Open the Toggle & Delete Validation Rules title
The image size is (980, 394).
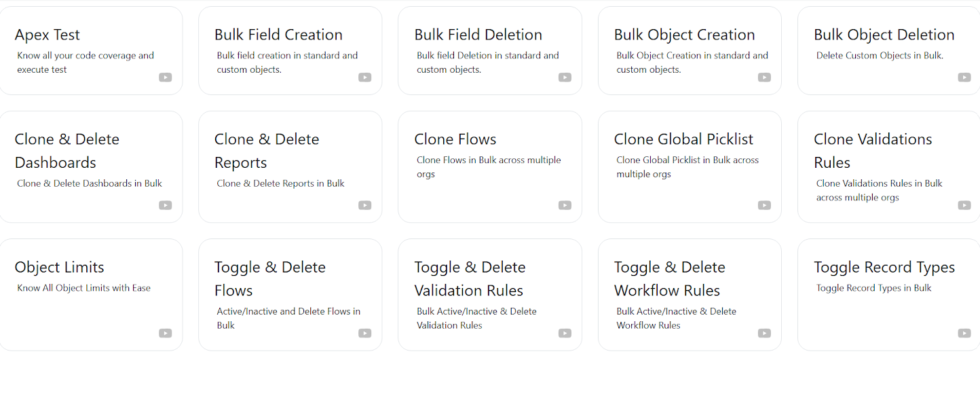tap(470, 279)
